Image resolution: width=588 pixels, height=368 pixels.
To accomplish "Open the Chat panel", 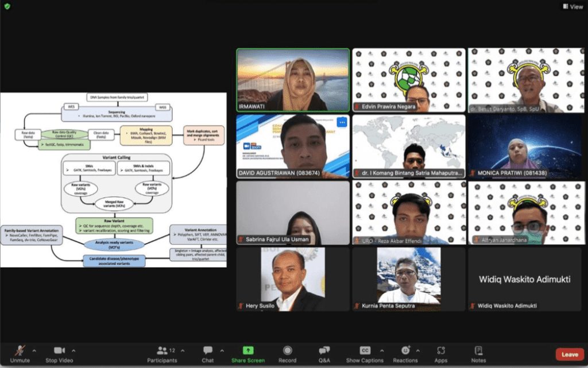I will [208, 354].
